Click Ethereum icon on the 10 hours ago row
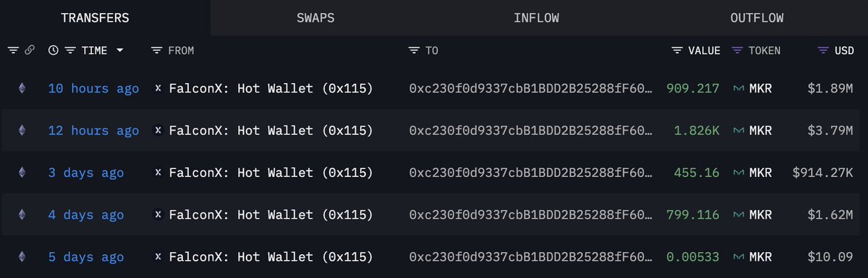The width and height of the screenshot is (868, 278). (x=22, y=89)
